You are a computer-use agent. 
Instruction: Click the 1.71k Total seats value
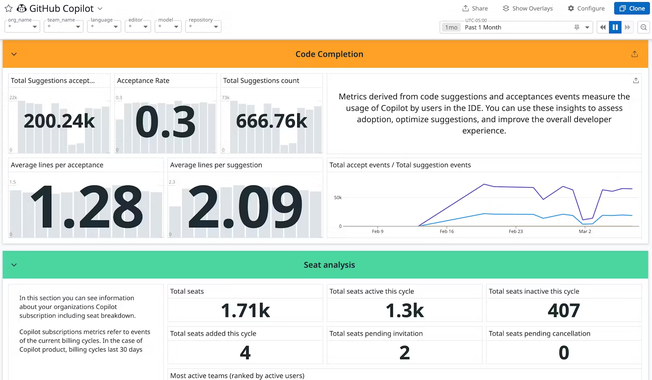(x=245, y=311)
